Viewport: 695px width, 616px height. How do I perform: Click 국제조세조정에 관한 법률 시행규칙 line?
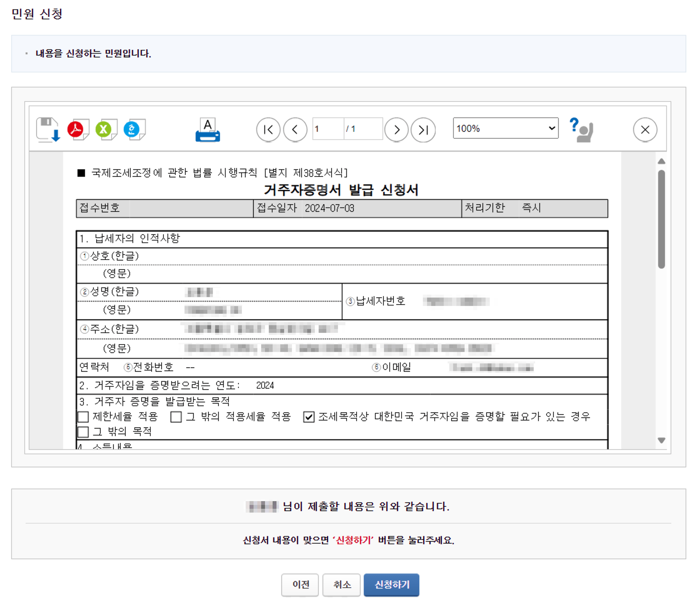pos(213,173)
